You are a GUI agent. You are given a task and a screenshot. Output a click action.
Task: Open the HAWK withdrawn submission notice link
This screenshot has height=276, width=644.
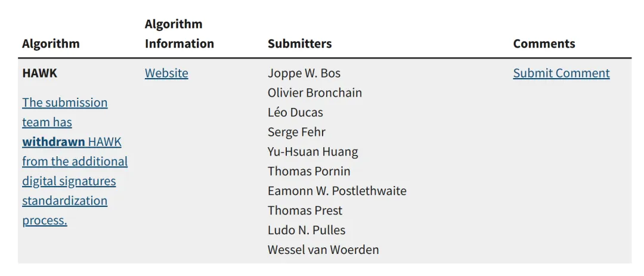[x=75, y=162]
